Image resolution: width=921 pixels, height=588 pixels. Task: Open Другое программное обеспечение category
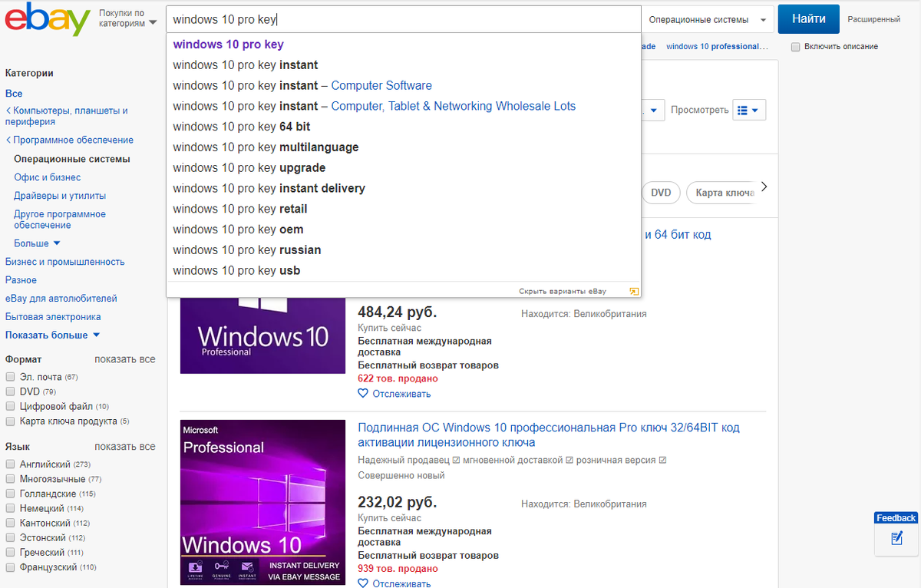[60, 220]
